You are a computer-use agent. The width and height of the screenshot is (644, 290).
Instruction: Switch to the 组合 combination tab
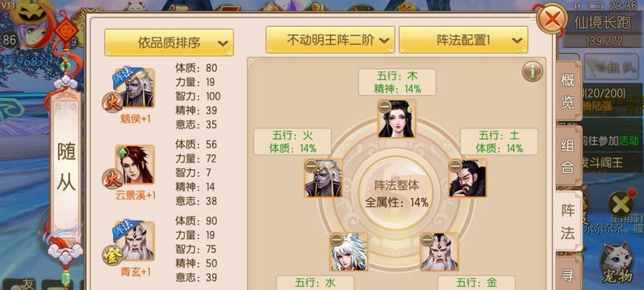tap(568, 156)
